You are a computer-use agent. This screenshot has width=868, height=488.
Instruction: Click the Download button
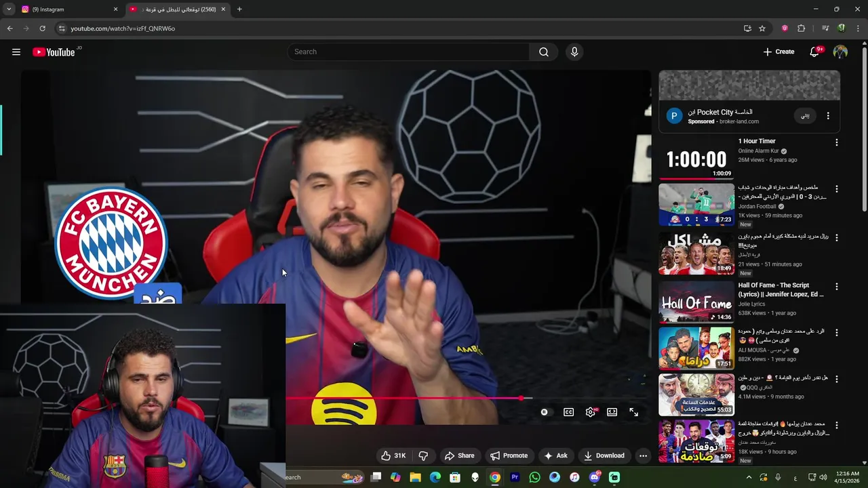pos(604,455)
